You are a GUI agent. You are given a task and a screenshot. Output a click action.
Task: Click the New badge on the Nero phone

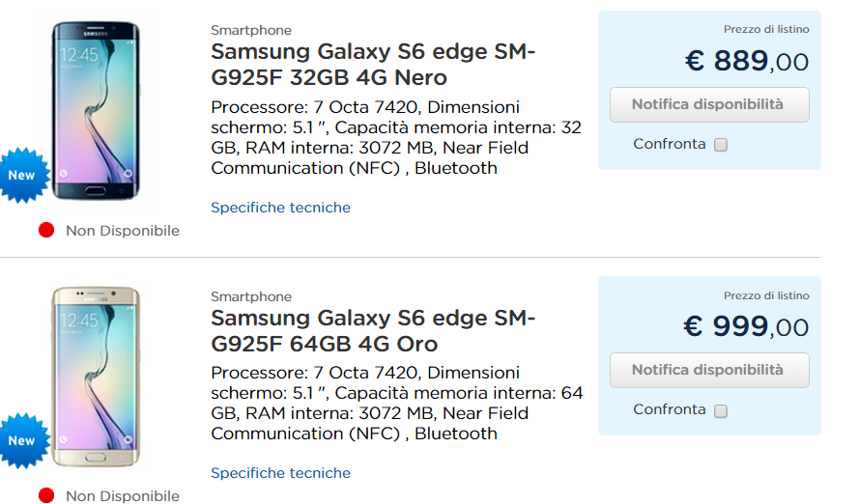click(21, 176)
